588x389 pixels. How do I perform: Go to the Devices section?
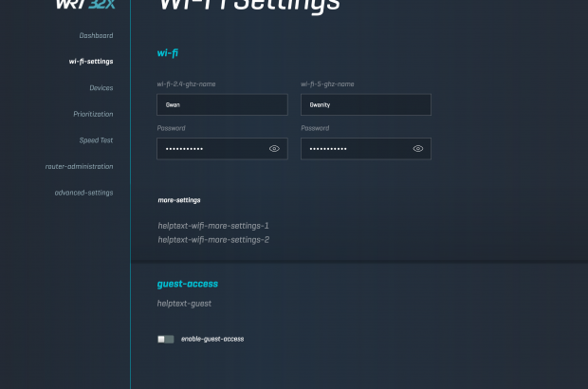pos(101,88)
